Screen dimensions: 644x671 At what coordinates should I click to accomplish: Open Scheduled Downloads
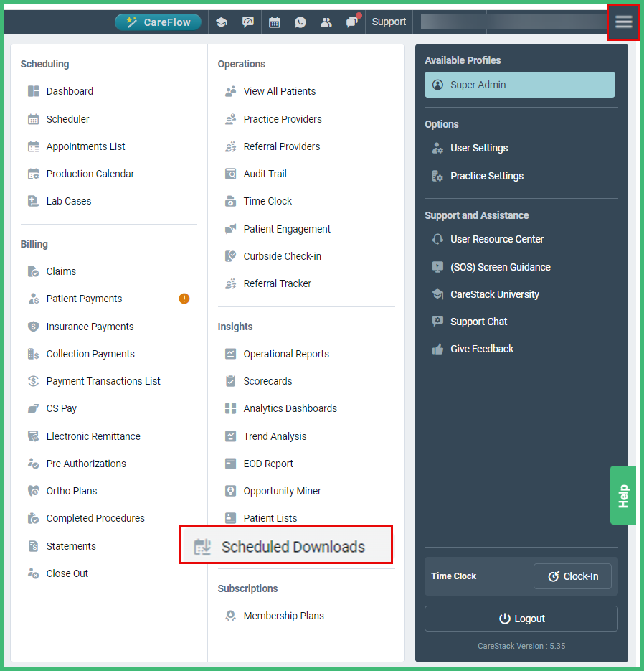285,546
